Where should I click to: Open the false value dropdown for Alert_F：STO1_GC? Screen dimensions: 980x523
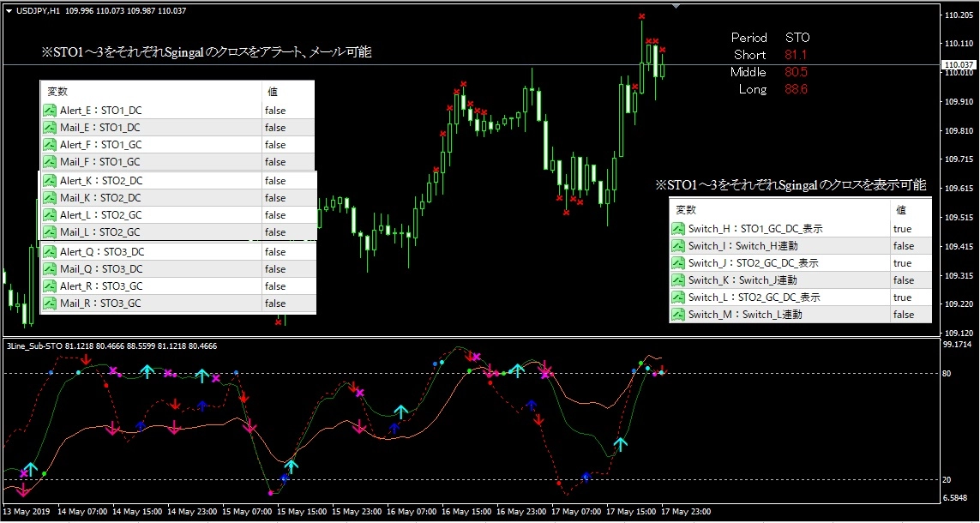click(275, 144)
